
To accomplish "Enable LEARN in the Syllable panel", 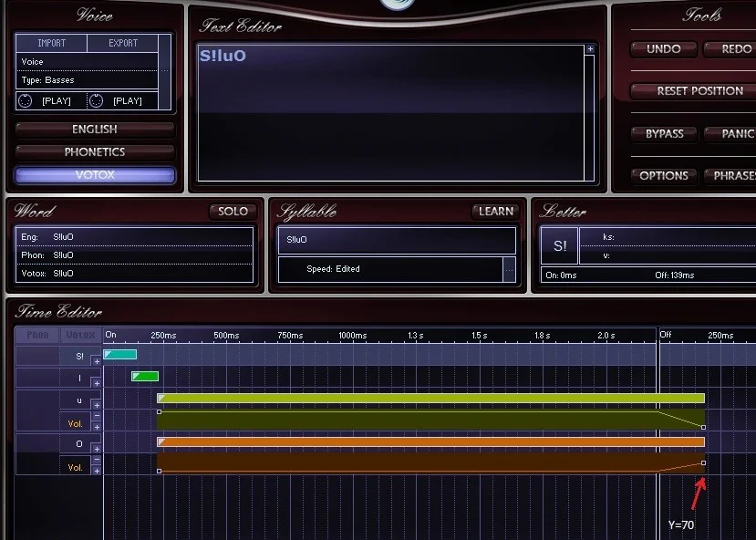I will click(x=496, y=212).
